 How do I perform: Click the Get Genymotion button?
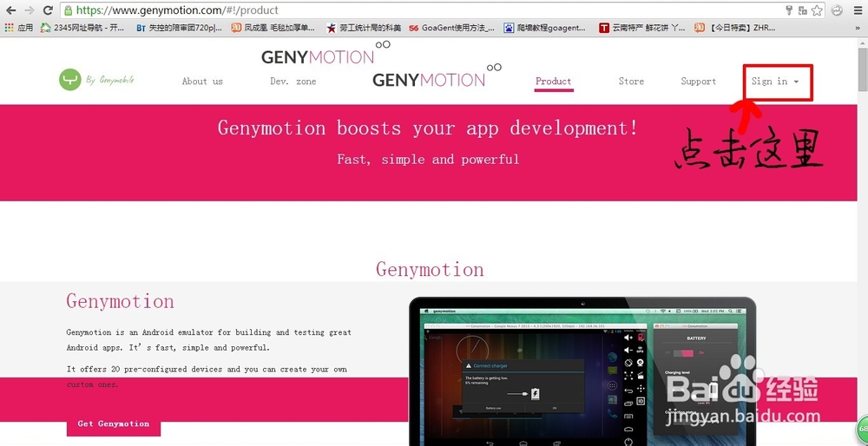click(114, 423)
